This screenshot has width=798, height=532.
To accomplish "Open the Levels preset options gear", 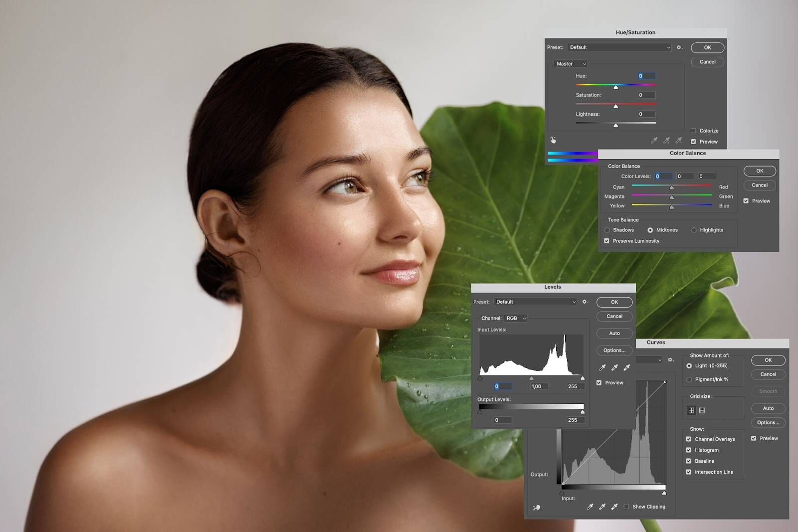I will click(x=585, y=302).
